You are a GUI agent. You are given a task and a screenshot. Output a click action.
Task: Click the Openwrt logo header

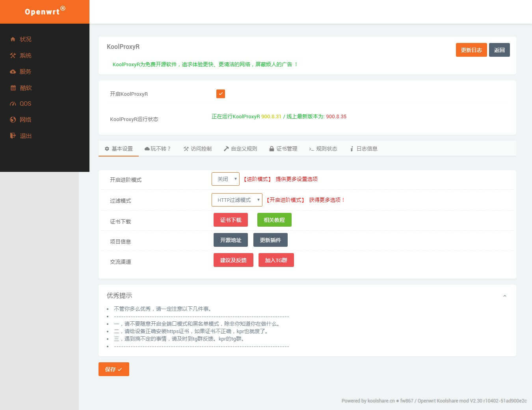(x=45, y=12)
